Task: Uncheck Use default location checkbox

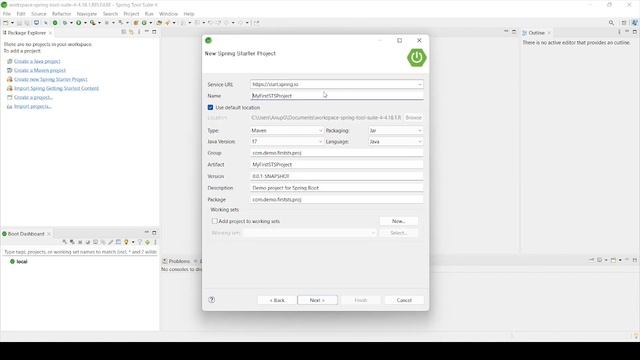Action: point(210,107)
